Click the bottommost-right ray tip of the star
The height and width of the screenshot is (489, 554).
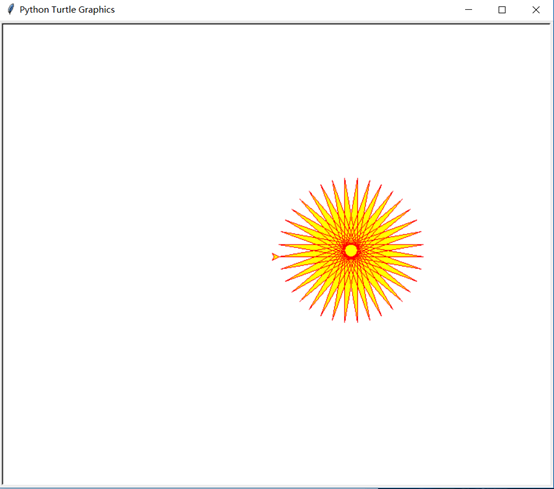(x=357, y=322)
